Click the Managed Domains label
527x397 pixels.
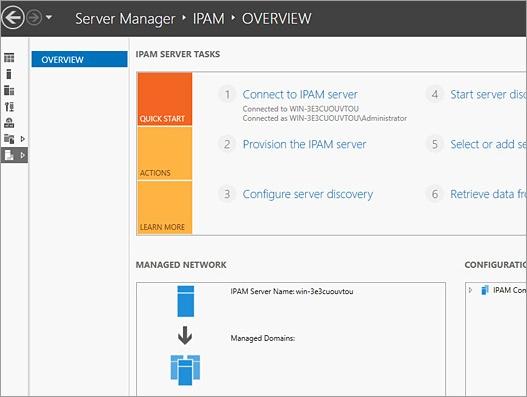click(x=262, y=338)
